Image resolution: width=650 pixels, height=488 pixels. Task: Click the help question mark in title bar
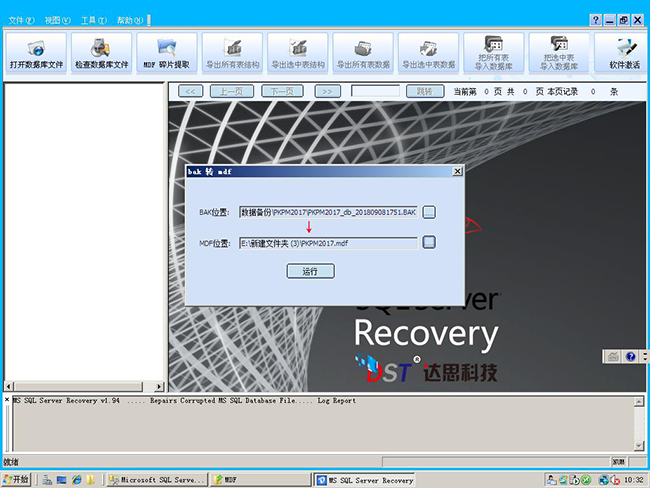pyautogui.click(x=596, y=20)
